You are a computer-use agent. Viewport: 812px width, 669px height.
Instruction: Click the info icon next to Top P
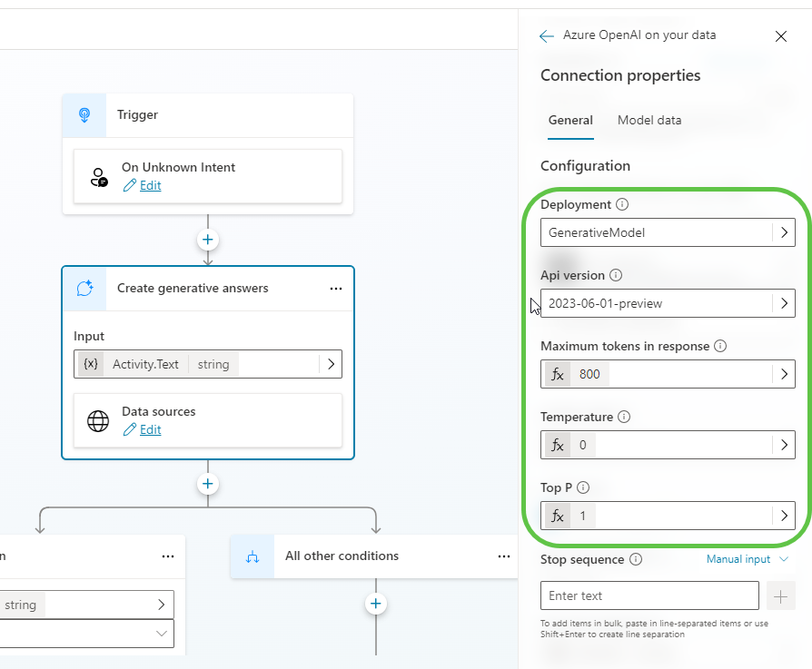tap(584, 487)
